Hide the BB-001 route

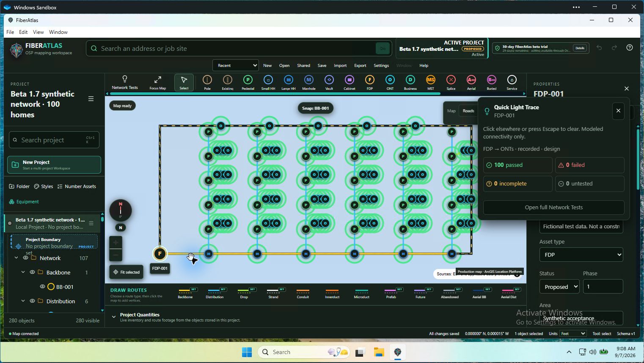click(42, 287)
